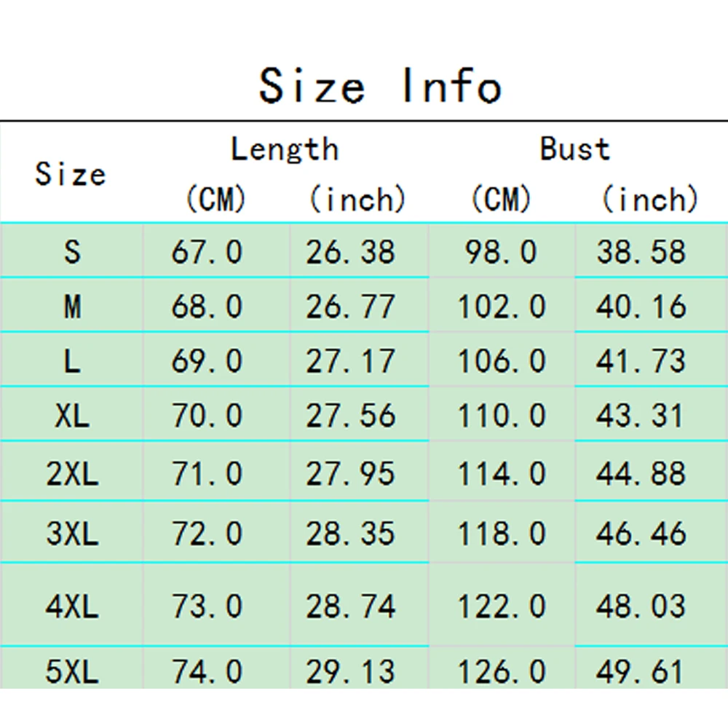Click the 43.31 inch bust value

(x=641, y=416)
